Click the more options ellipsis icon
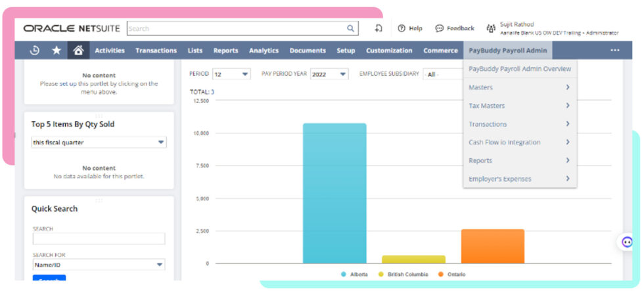The width and height of the screenshot is (644, 291). pyautogui.click(x=614, y=51)
